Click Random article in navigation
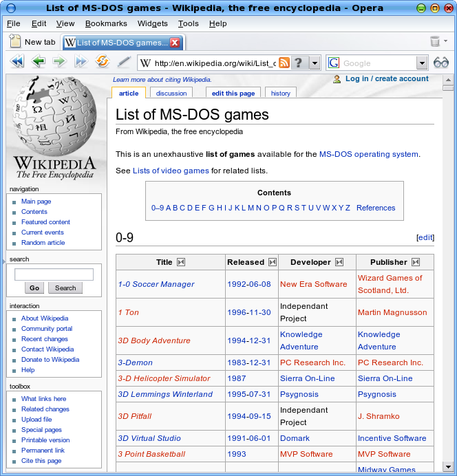The width and height of the screenshot is (457, 476). point(43,243)
